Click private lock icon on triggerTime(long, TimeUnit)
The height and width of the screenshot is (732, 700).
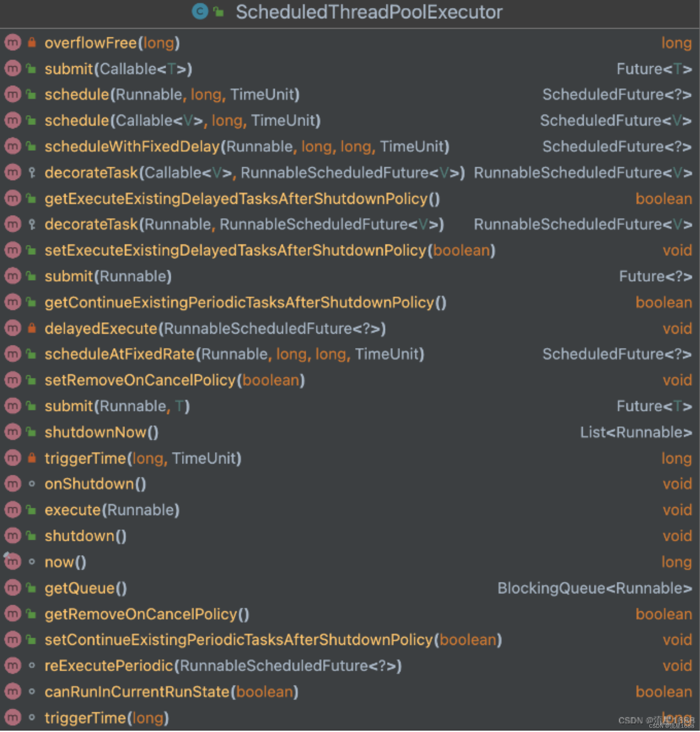pyautogui.click(x=32, y=458)
